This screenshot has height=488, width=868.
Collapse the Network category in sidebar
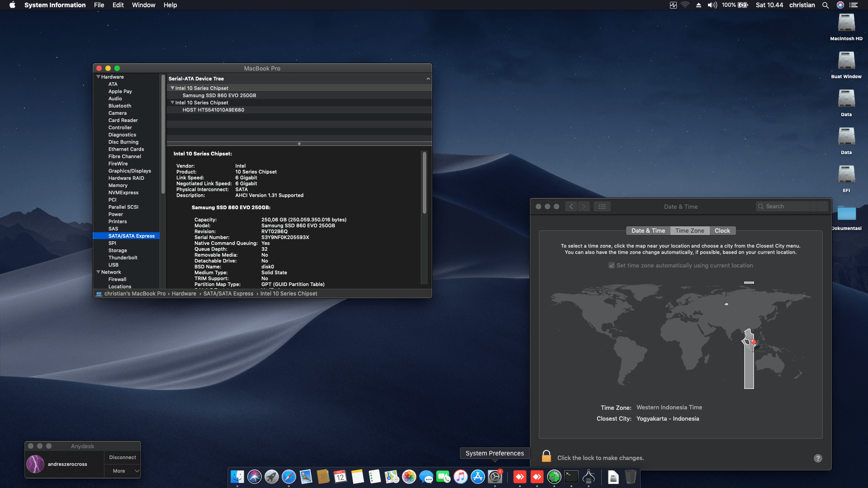tap(99, 272)
